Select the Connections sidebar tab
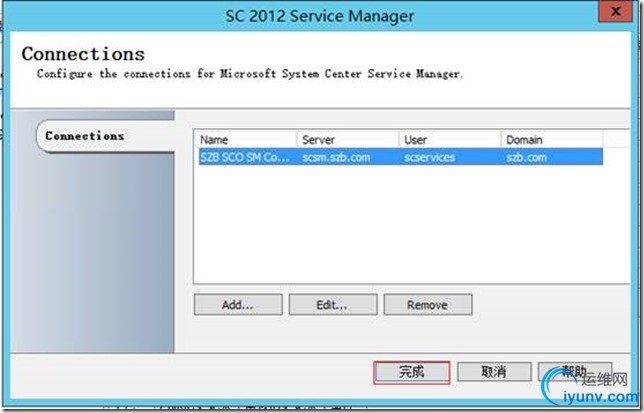This screenshot has height=413, width=644. [106, 136]
